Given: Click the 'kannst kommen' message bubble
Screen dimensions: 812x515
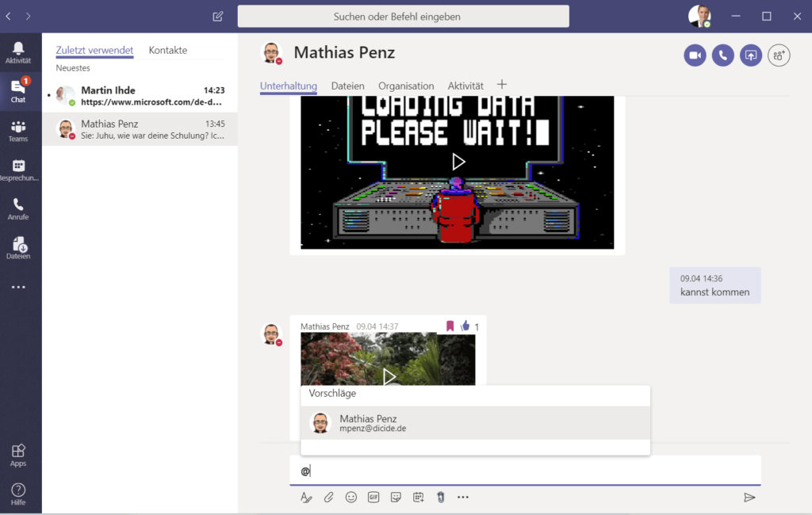Looking at the screenshot, I should [x=714, y=285].
